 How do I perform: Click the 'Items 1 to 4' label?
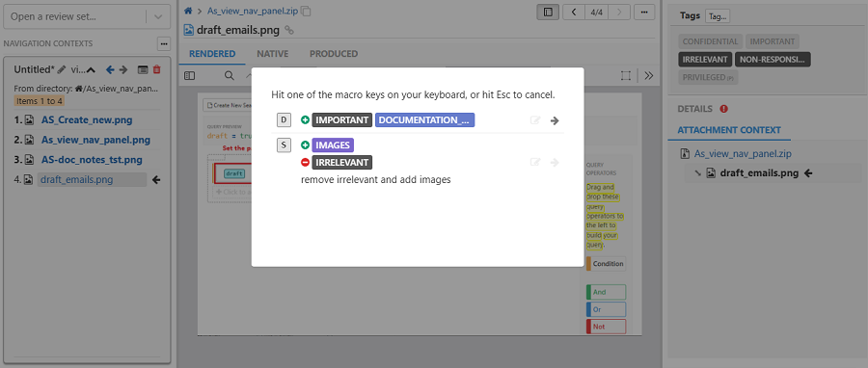[x=39, y=100]
